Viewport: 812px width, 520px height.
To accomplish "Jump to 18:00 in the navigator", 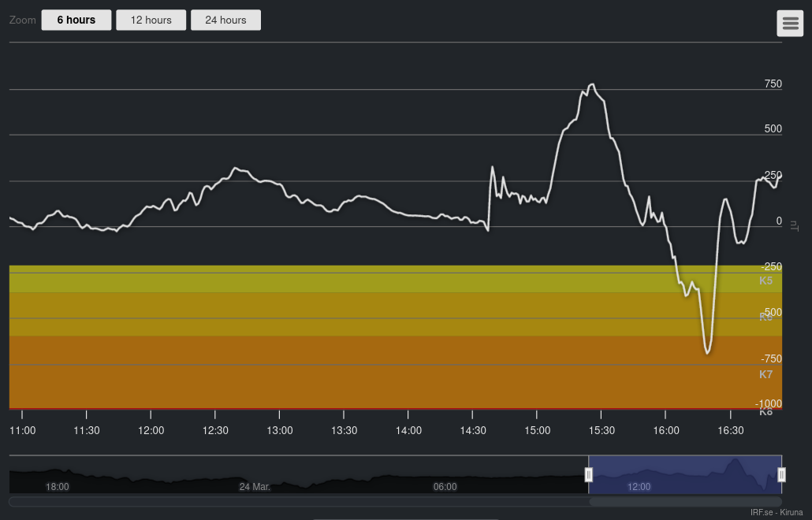I will click(x=58, y=487).
